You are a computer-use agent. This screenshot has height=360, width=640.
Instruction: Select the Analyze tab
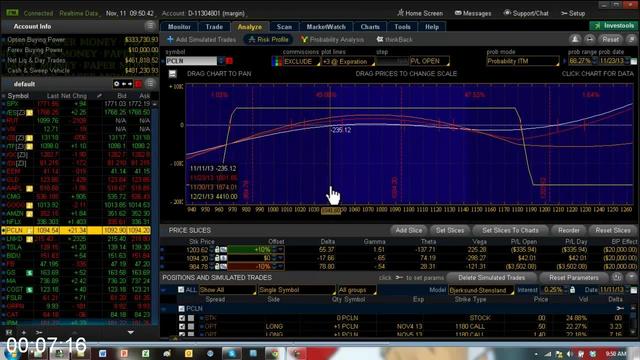click(x=249, y=27)
